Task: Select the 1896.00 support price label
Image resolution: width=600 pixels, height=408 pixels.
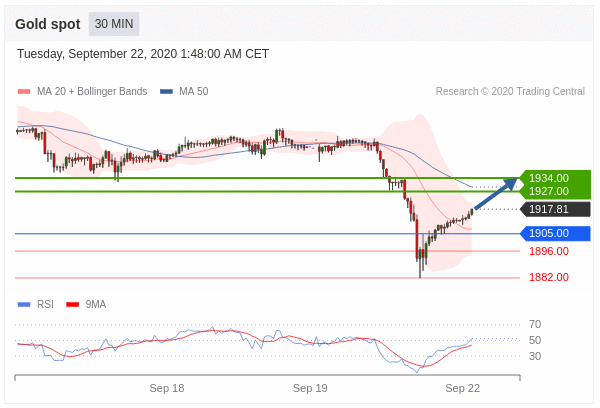Action: [x=549, y=251]
